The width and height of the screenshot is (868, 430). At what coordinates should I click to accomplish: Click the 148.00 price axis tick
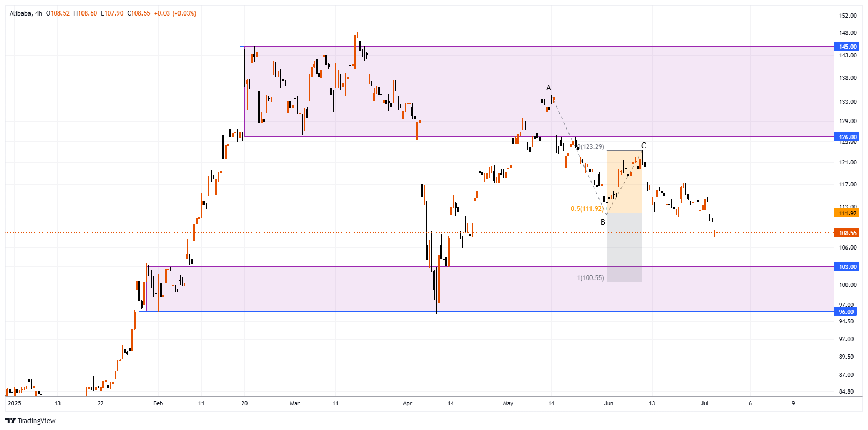848,33
